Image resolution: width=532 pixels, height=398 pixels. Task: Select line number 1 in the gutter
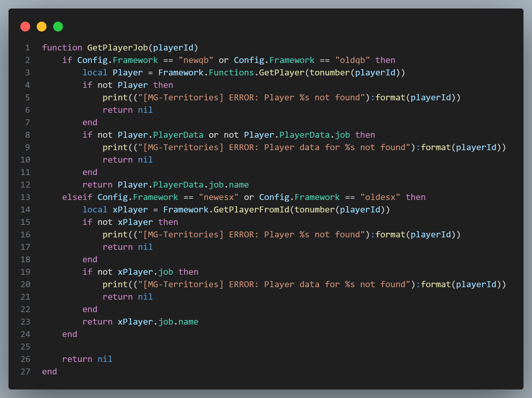pyautogui.click(x=28, y=48)
